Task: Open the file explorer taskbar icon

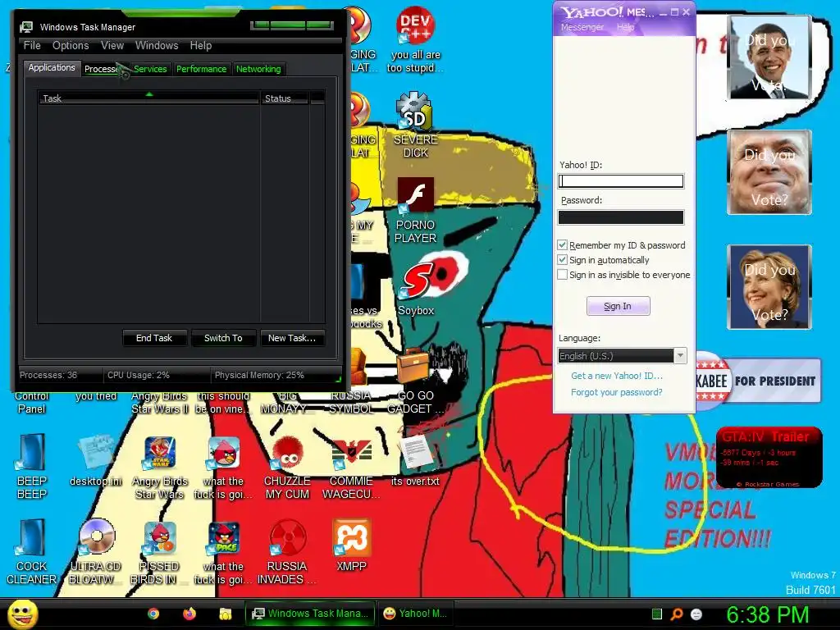Action: point(225,614)
